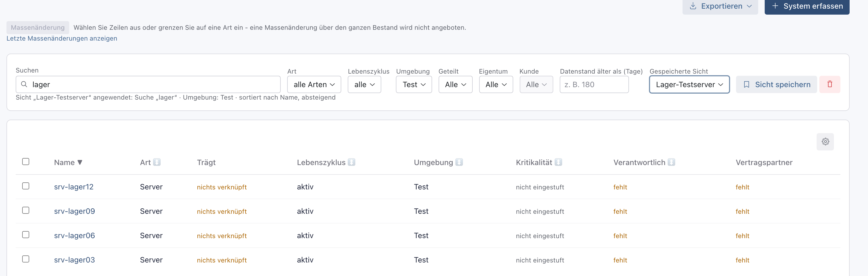Click sort icon next to Umgebung header
This screenshot has height=276, width=868.
coord(459,162)
